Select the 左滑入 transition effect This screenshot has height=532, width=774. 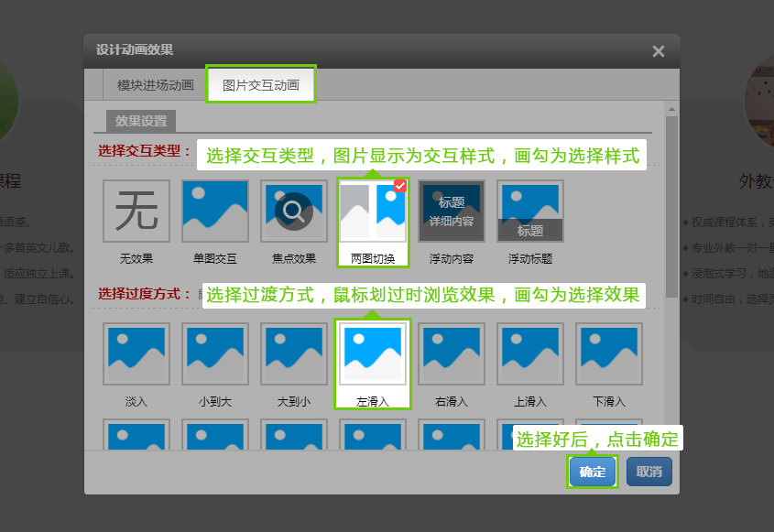tap(373, 353)
